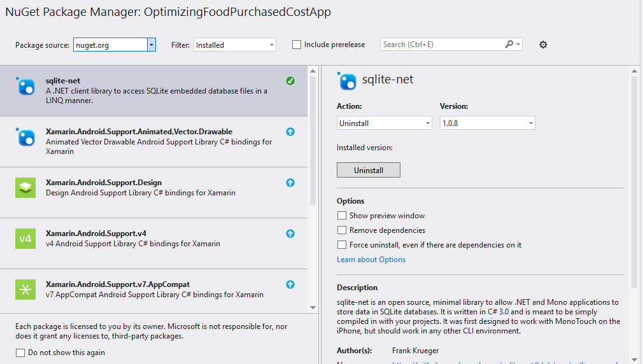Click the details pane scrollbar thumb
643x364 pixels.
(x=634, y=182)
